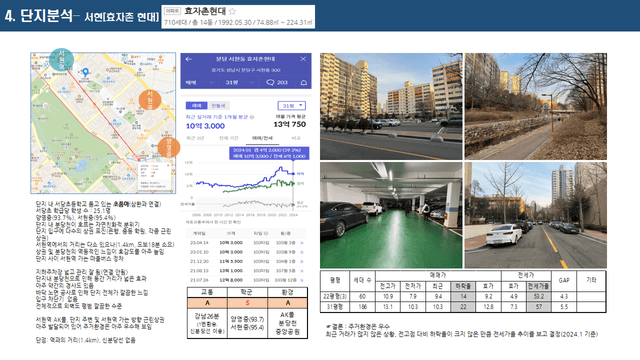Click the street with parked cars photo

[x=536, y=215]
